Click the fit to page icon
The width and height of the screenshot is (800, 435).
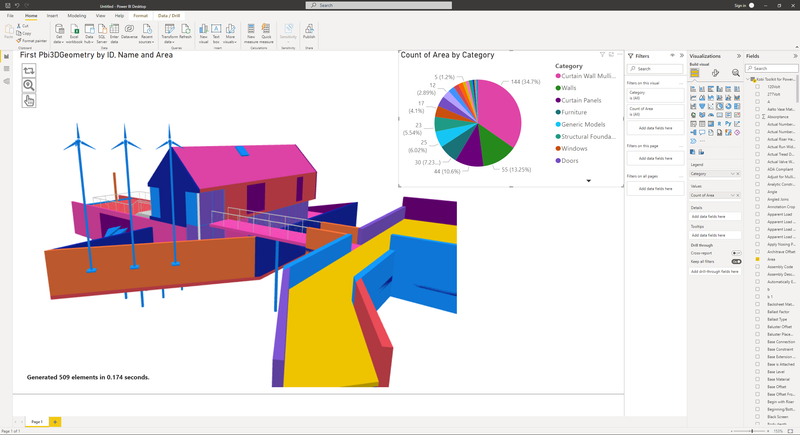(790, 431)
